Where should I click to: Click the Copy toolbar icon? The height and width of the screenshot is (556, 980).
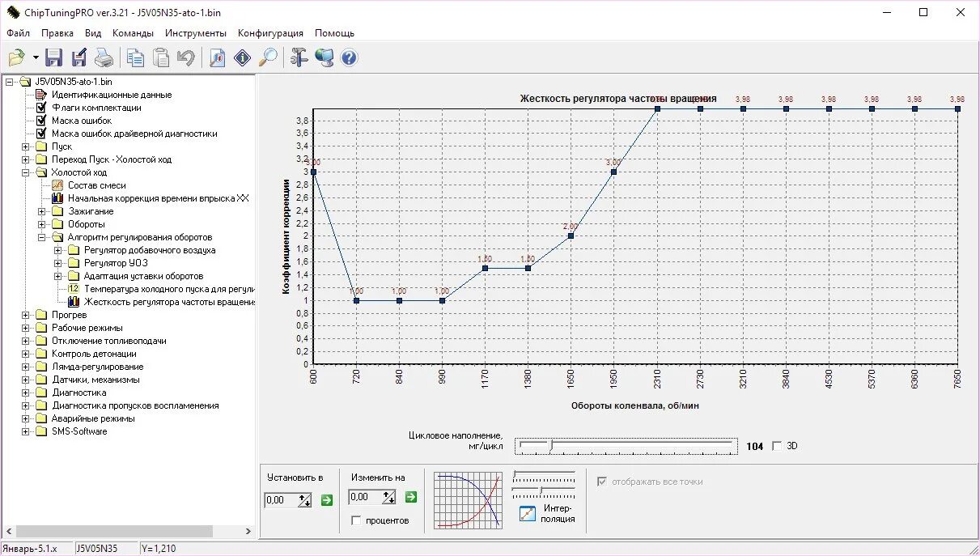tap(135, 57)
